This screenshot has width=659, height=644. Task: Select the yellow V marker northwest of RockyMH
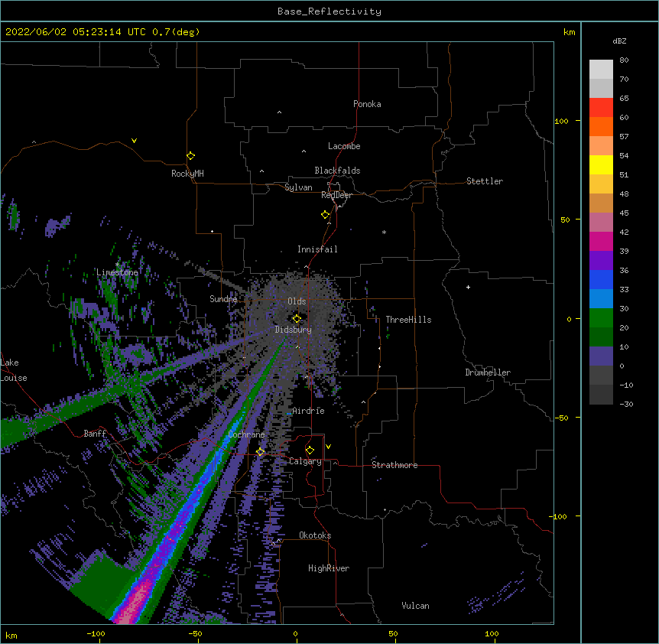[134, 141]
